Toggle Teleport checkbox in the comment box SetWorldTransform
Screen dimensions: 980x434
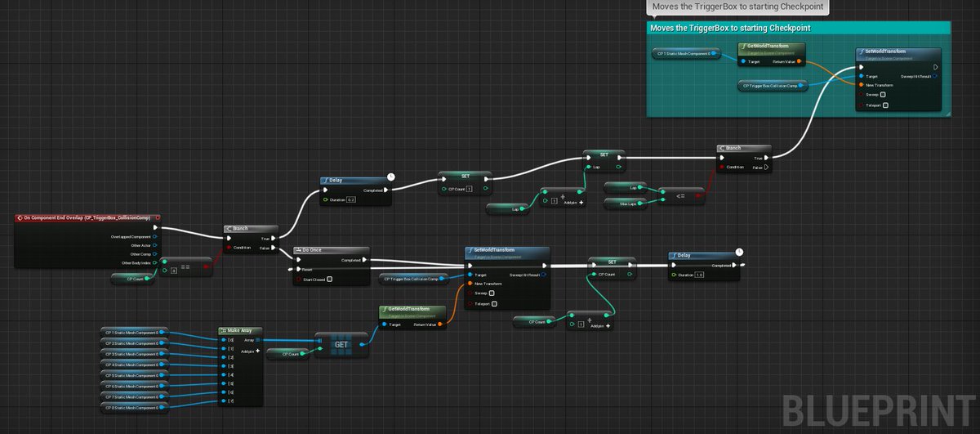[886, 105]
